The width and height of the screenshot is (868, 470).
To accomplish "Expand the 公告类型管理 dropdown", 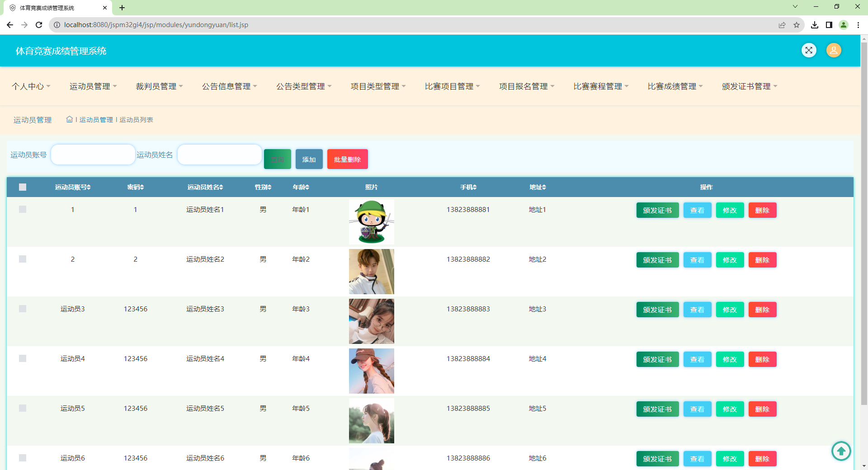I will tap(304, 86).
